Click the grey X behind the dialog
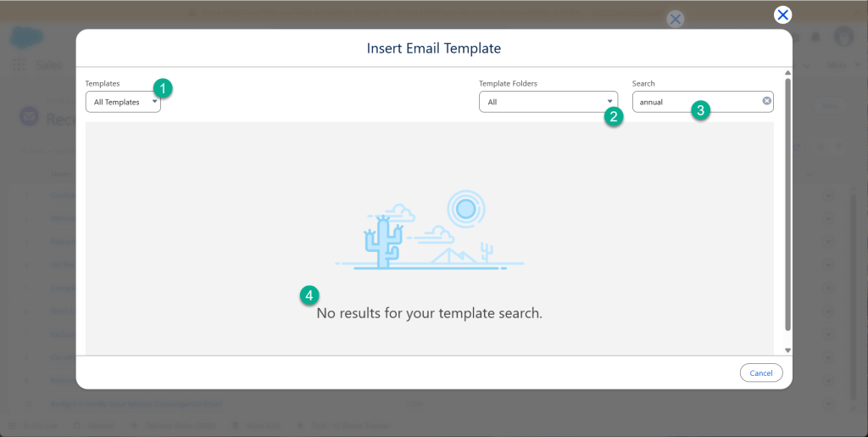 pyautogui.click(x=675, y=20)
